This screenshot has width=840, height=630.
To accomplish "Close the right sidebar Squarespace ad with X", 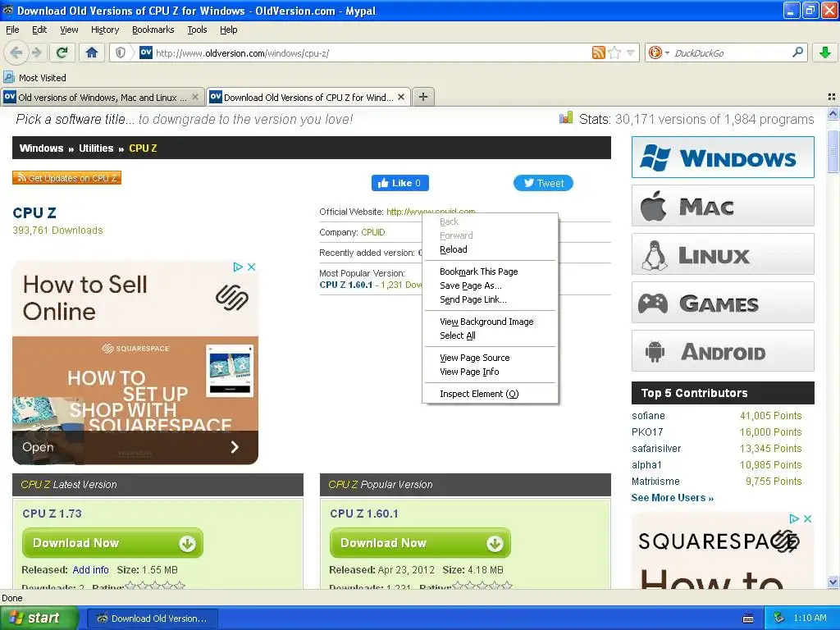I will point(808,518).
